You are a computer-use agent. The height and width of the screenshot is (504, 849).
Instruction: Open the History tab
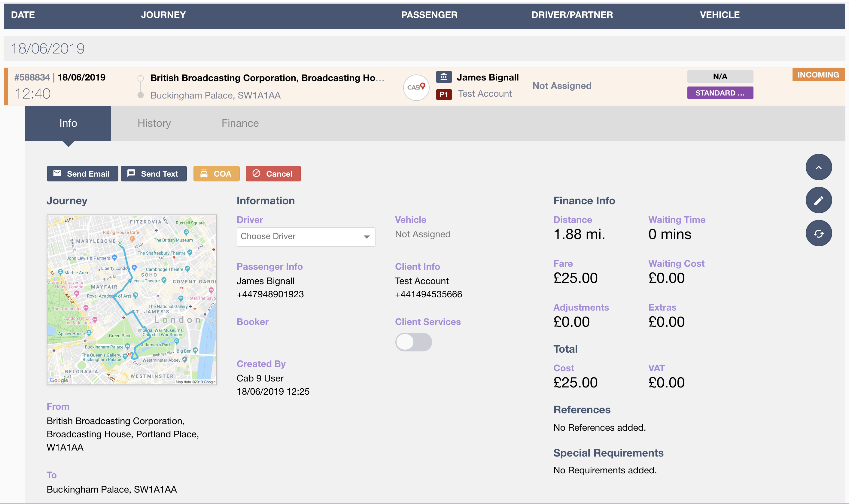(154, 123)
